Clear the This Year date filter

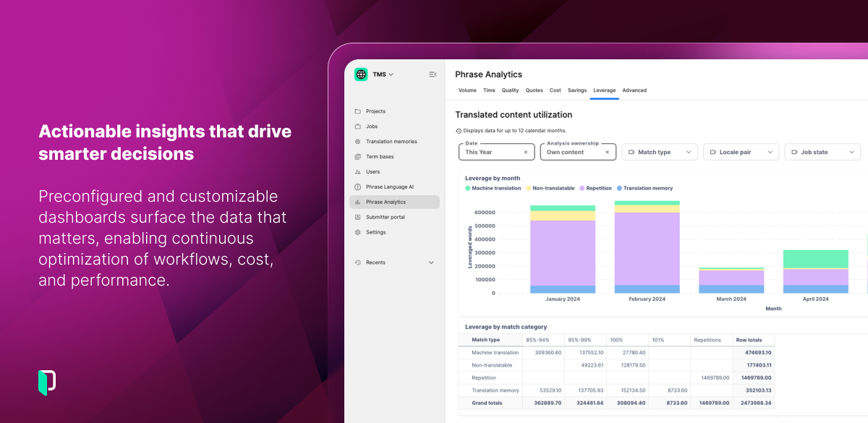pyautogui.click(x=526, y=153)
